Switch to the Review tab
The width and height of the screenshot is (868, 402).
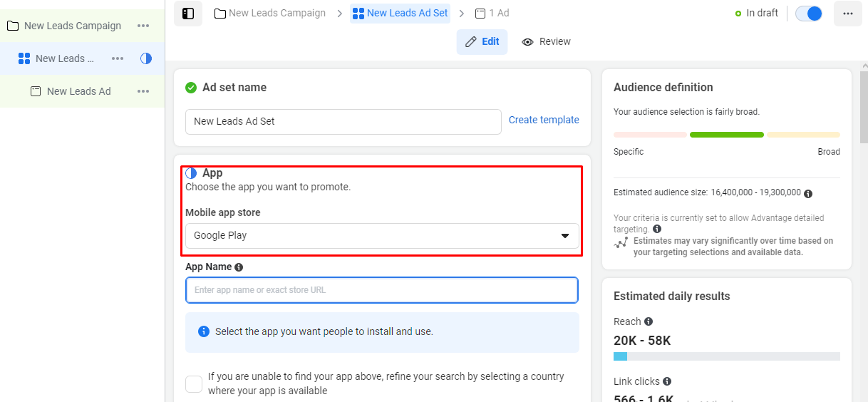coord(546,42)
